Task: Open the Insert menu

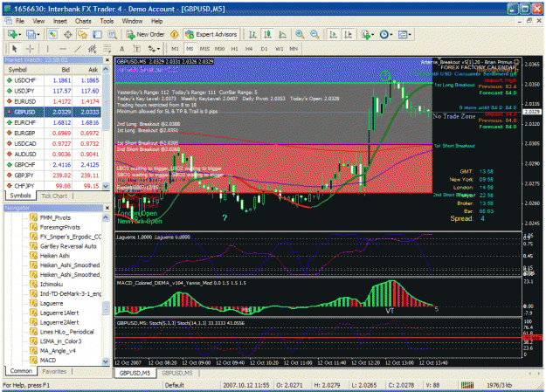Action: pyautogui.click(x=60, y=21)
